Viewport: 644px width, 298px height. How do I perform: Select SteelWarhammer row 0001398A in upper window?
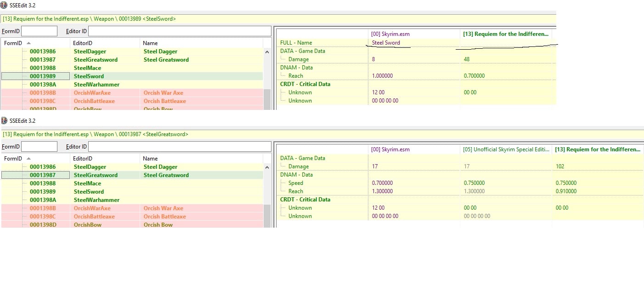[x=132, y=85]
